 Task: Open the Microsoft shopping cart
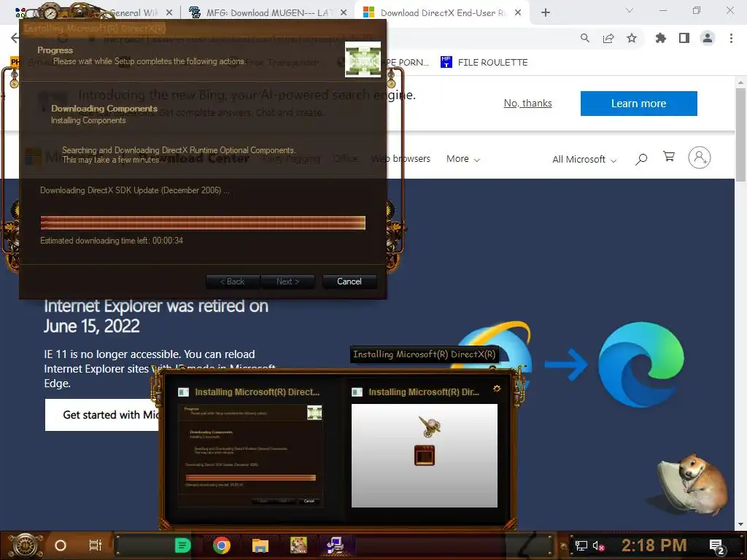[669, 157]
